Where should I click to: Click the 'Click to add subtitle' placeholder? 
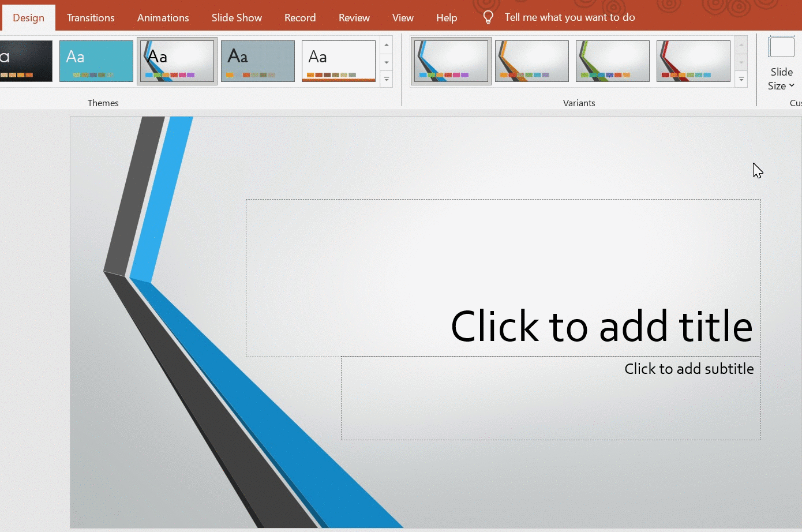[x=550, y=398]
